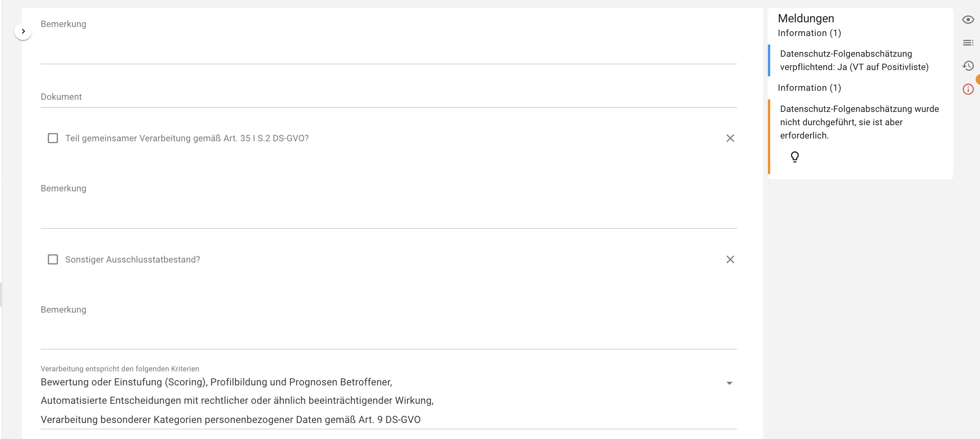This screenshot has height=439, width=980.
Task: Open the criteria dropdown arrow
Action: 729,383
